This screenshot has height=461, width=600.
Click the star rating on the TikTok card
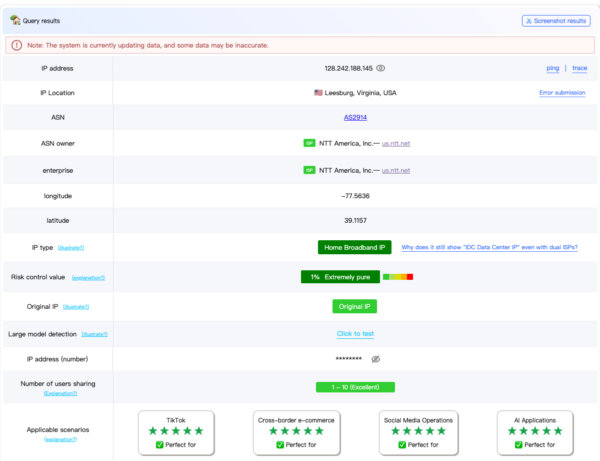pyautogui.click(x=176, y=431)
